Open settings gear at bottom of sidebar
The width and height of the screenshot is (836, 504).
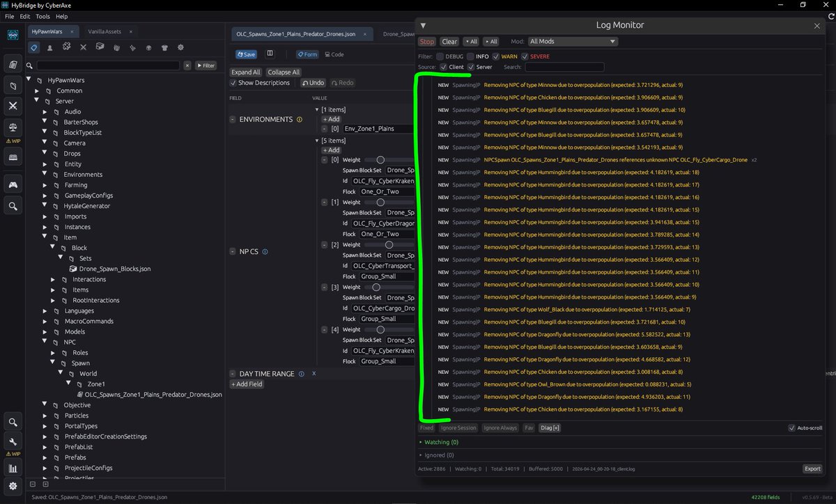(13, 486)
